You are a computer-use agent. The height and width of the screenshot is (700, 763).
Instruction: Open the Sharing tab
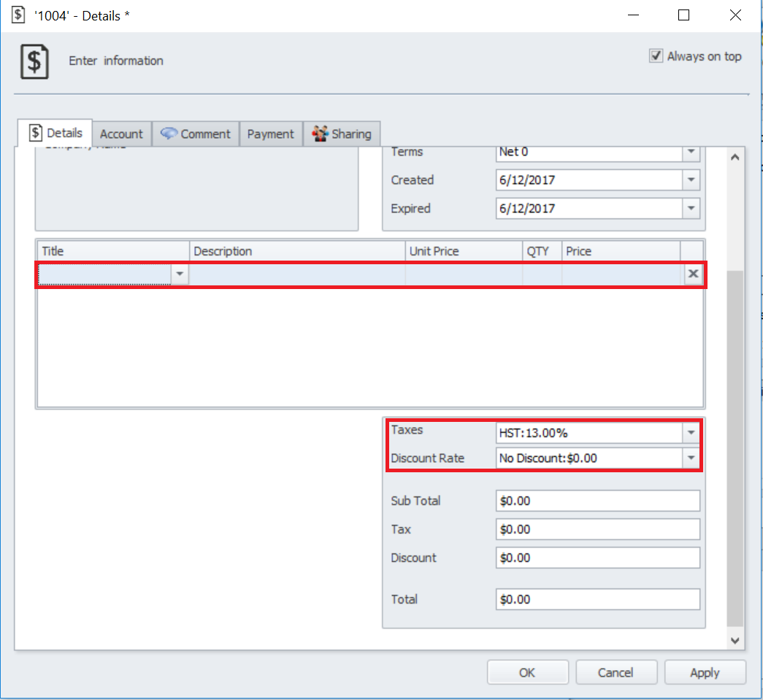pos(342,134)
